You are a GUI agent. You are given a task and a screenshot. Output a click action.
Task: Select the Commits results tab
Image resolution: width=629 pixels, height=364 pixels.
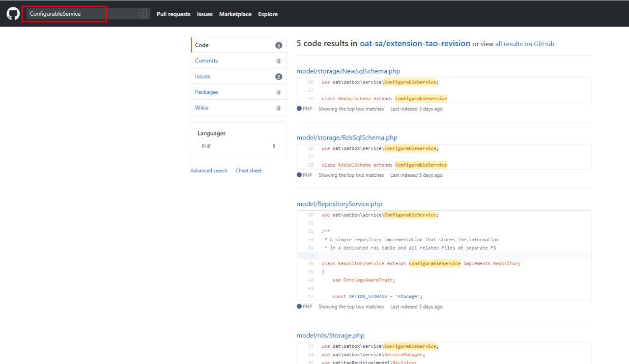pos(239,60)
